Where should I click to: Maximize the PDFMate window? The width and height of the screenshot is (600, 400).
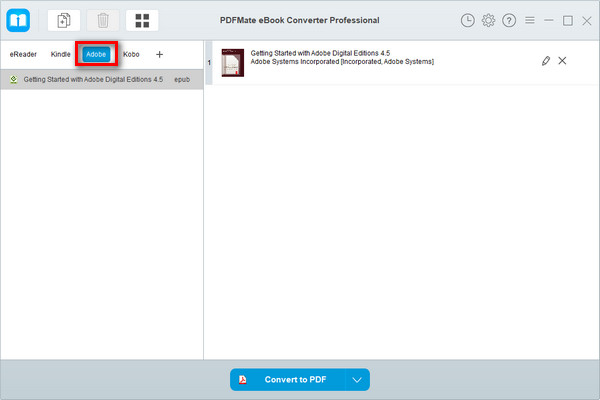568,21
